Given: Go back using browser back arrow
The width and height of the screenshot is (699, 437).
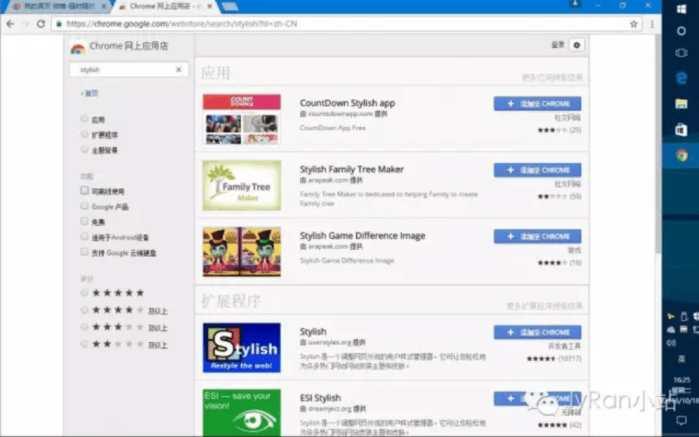Looking at the screenshot, I should click(x=10, y=24).
